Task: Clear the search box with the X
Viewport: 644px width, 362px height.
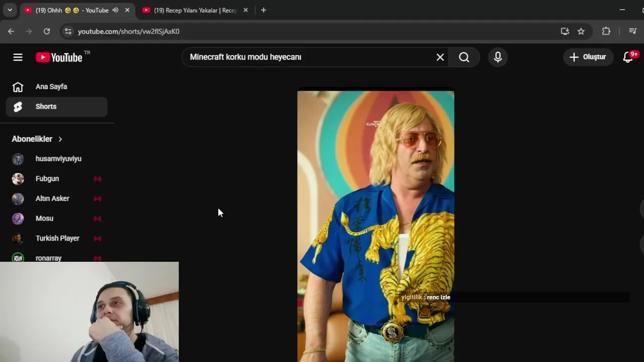Action: coord(440,57)
